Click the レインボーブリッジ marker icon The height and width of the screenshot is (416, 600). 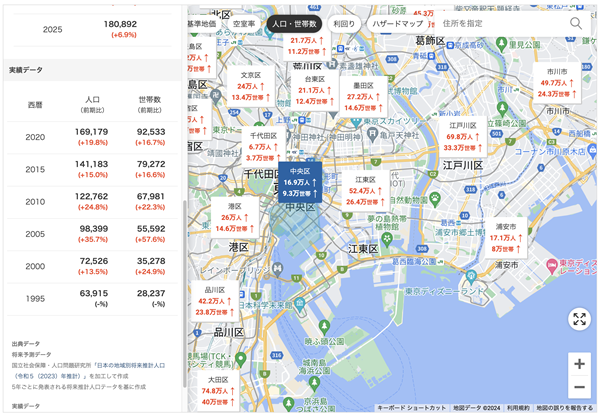click(278, 269)
